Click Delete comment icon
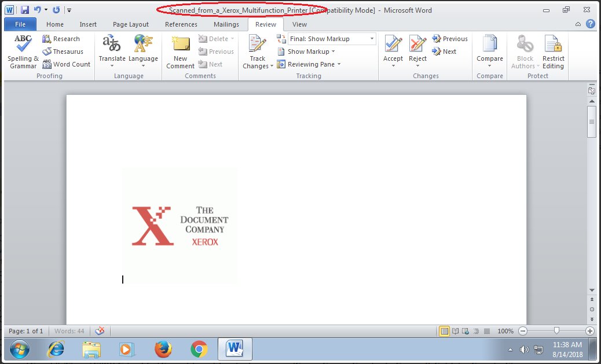 coord(203,39)
